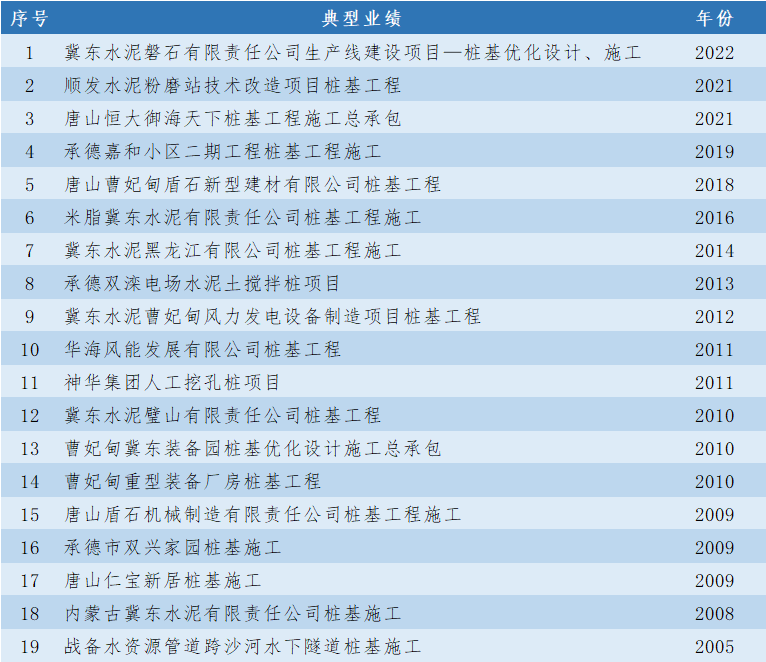Select 承德嘉和小区二期工程桩基工程施工 cell

(x=223, y=151)
